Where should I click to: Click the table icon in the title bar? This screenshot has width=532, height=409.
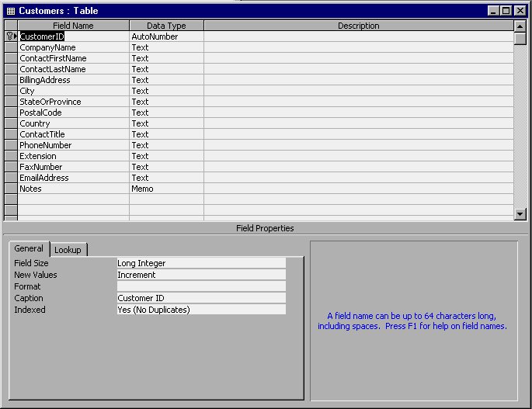click(10, 11)
